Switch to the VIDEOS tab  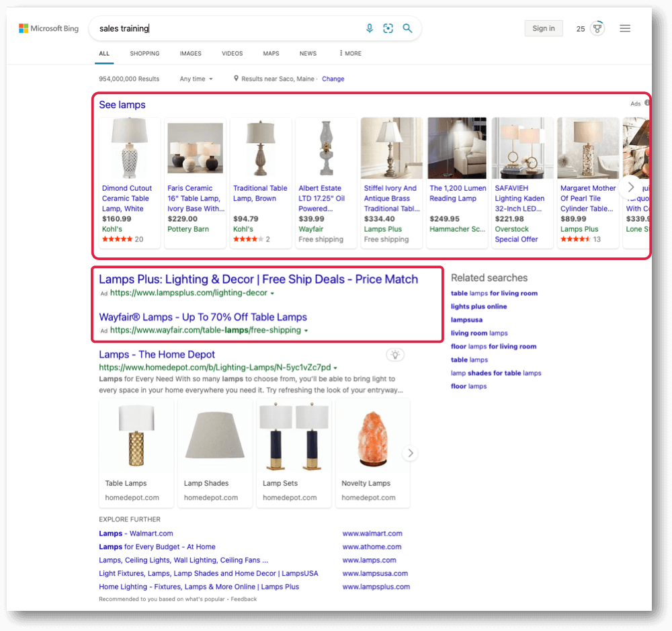tap(233, 54)
